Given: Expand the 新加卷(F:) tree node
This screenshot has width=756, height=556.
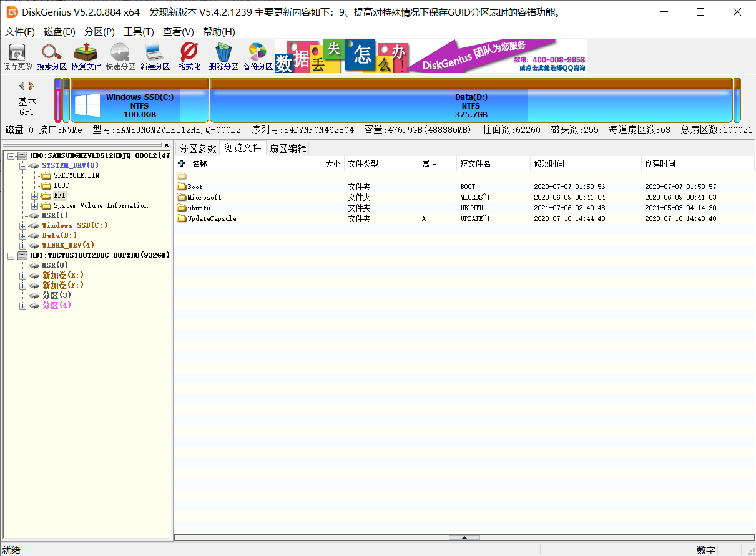Looking at the screenshot, I should [x=22, y=285].
